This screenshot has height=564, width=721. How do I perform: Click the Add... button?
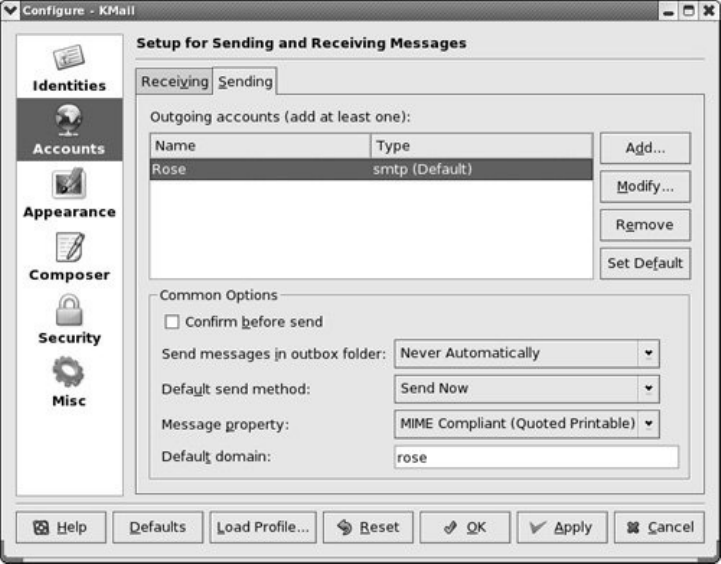pyautogui.click(x=645, y=148)
